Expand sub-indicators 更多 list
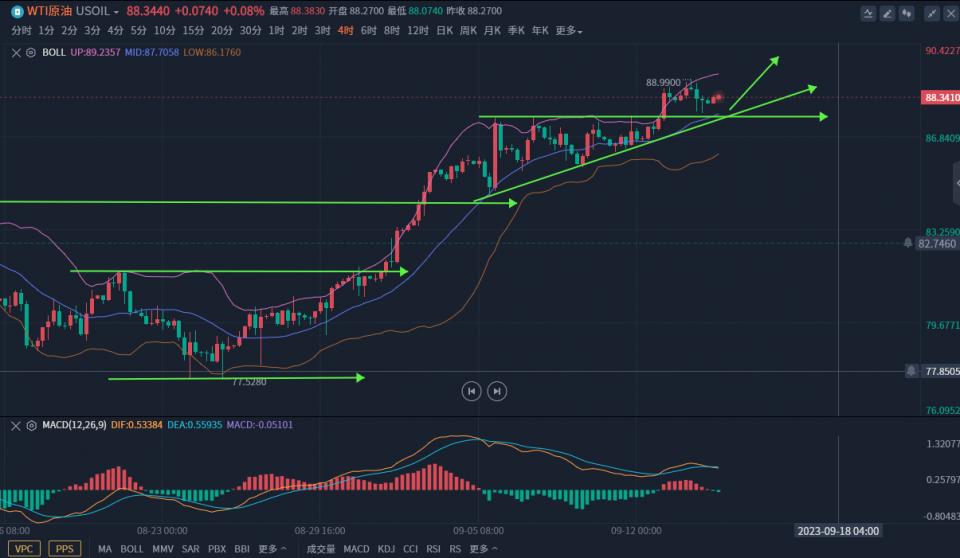The width and height of the screenshot is (960, 558). (483, 549)
